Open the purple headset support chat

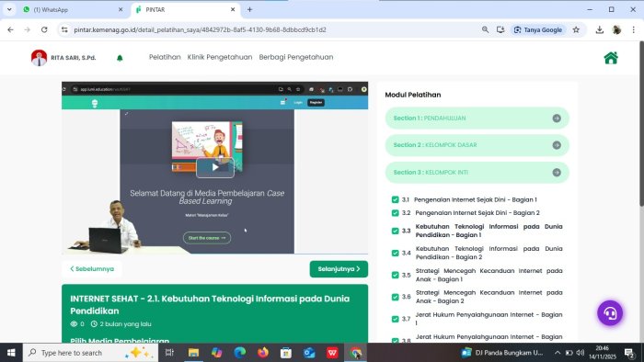pyautogui.click(x=610, y=313)
